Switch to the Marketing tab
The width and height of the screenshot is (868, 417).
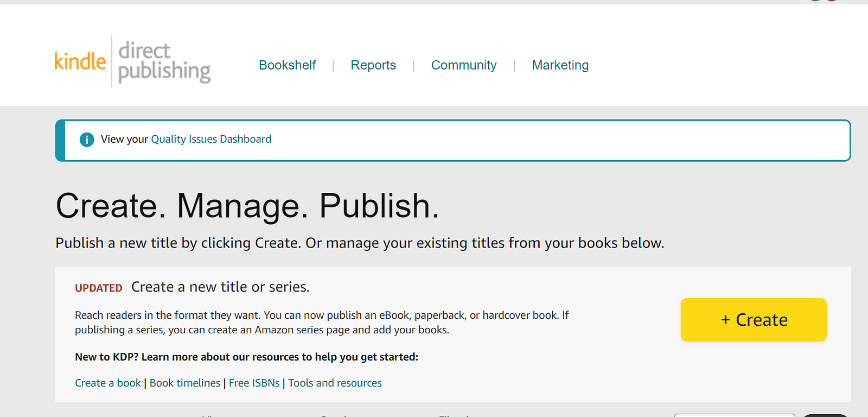pyautogui.click(x=560, y=65)
